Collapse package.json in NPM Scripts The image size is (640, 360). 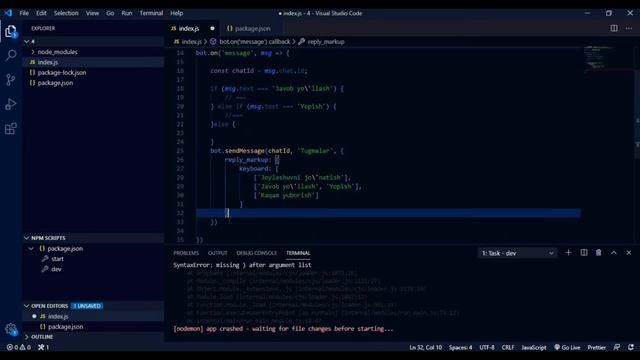31,249
